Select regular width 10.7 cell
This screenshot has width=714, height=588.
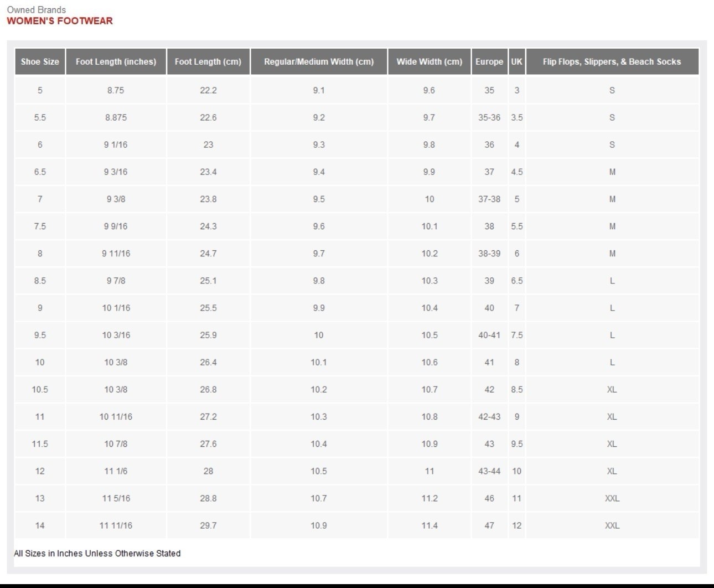pos(319,498)
